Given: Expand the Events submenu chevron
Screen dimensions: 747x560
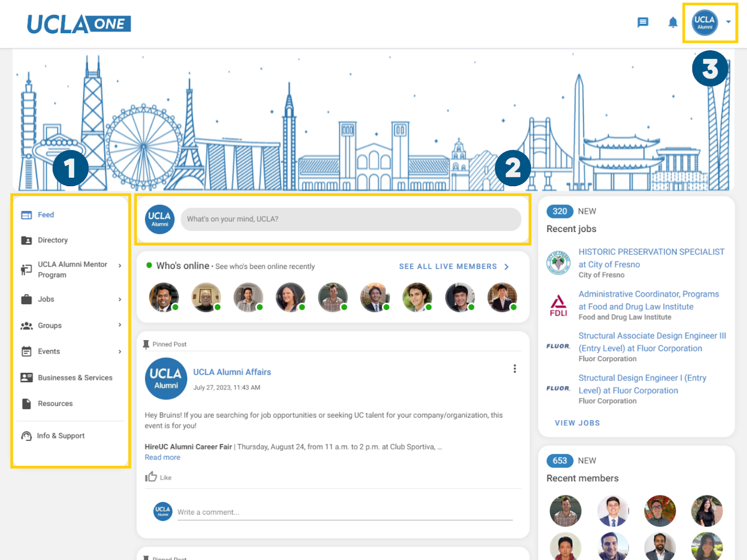Looking at the screenshot, I should tap(120, 351).
